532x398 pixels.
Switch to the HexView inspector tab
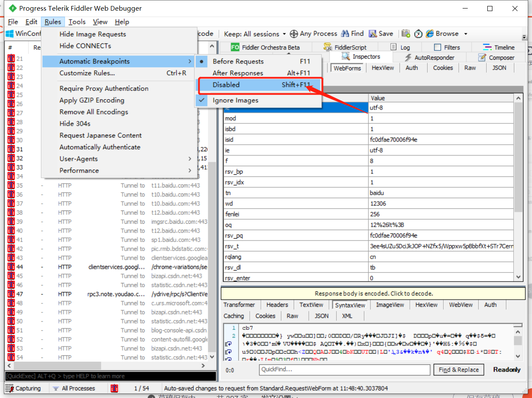pyautogui.click(x=382, y=67)
